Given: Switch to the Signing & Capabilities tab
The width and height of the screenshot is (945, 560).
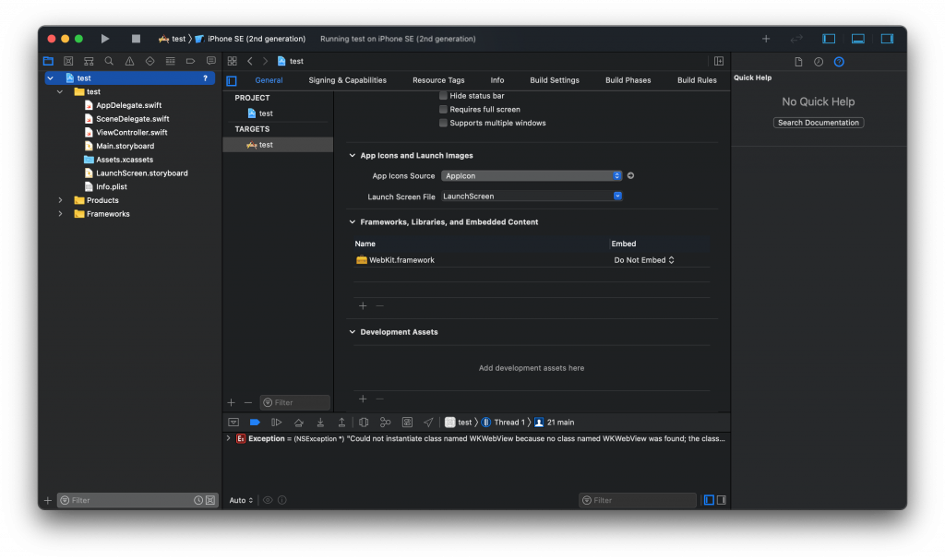Looking at the screenshot, I should [x=348, y=80].
